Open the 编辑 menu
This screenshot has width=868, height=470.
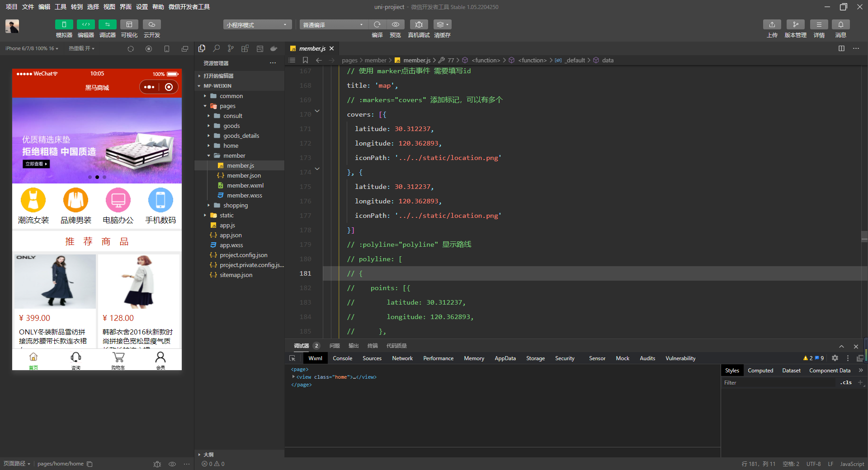coord(44,7)
